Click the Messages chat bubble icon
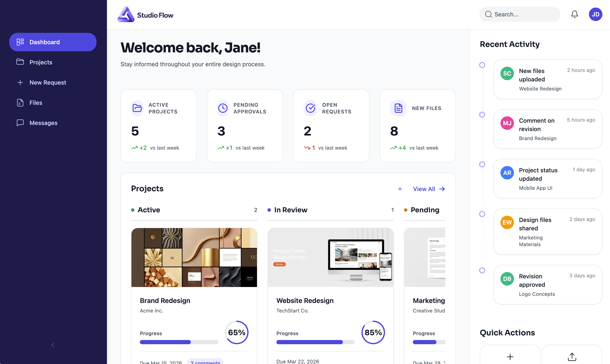The height and width of the screenshot is (364, 610). [20, 123]
